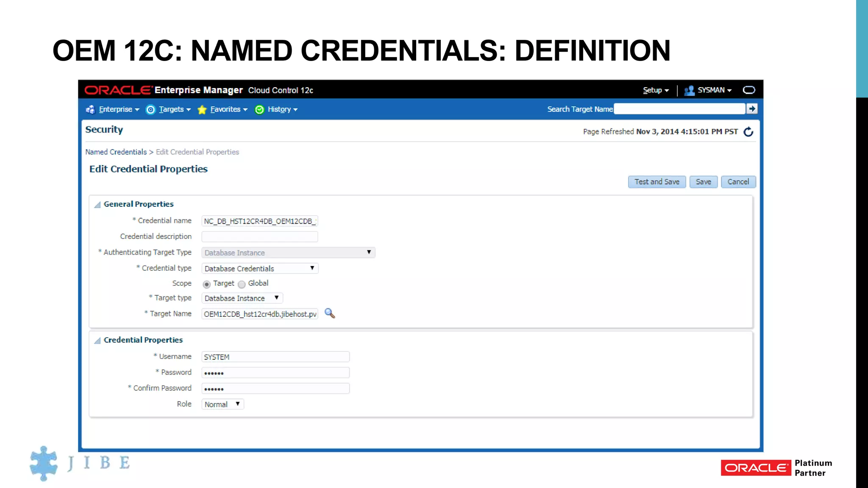Open the Targets menu
This screenshot has height=488, width=868.
pyautogui.click(x=175, y=109)
